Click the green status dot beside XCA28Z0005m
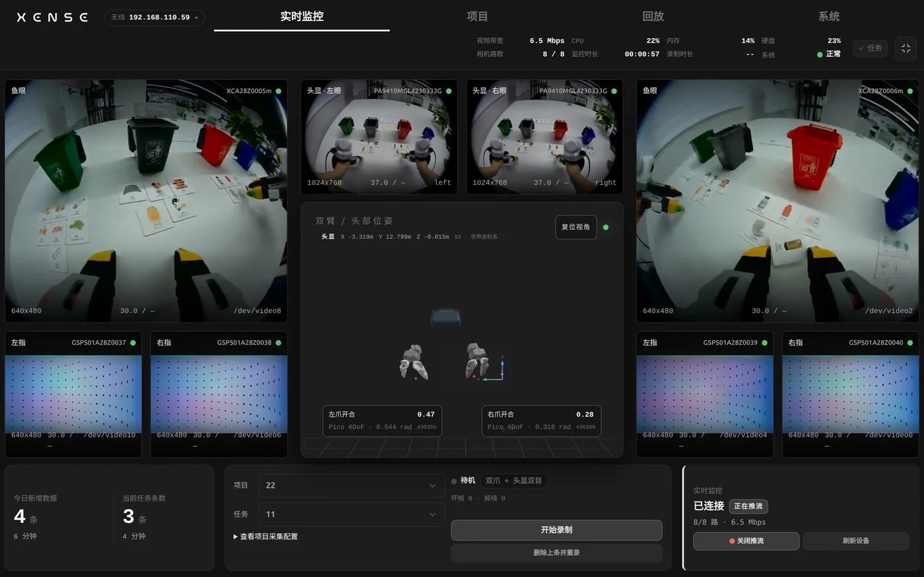The width and height of the screenshot is (924, 577). pos(279,91)
